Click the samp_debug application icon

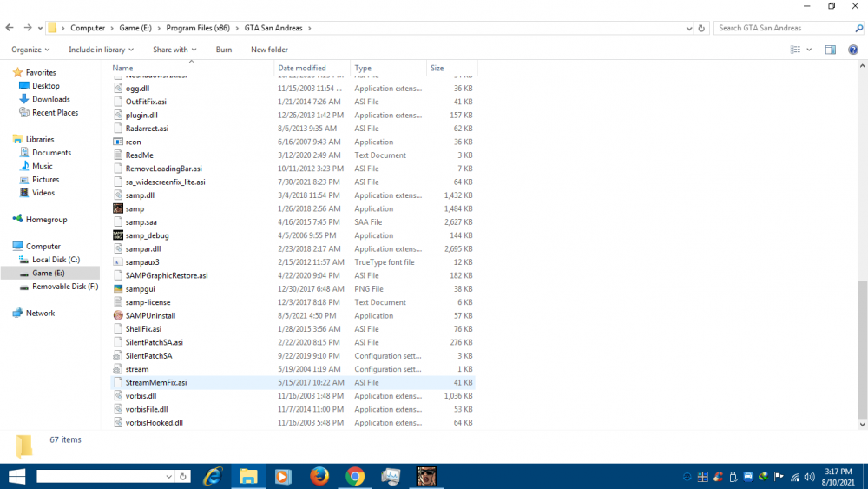click(118, 235)
